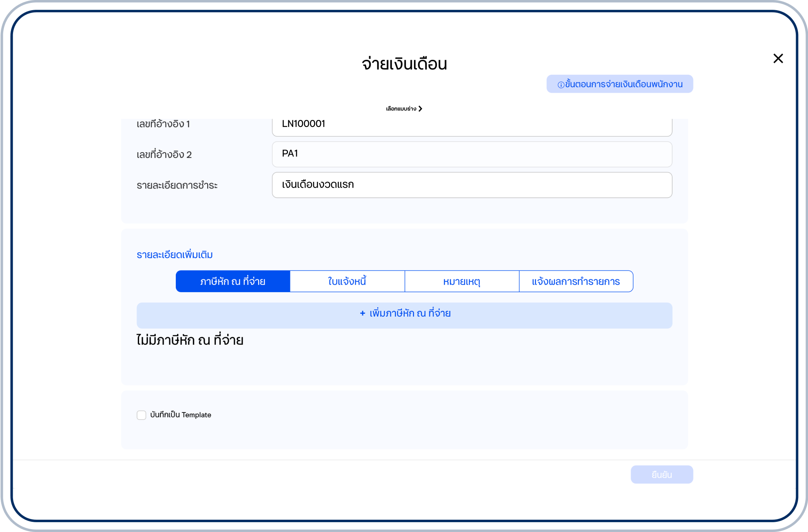Click the เลือกแบบร่าง text link
The height and width of the screenshot is (532, 808).
[x=401, y=109]
